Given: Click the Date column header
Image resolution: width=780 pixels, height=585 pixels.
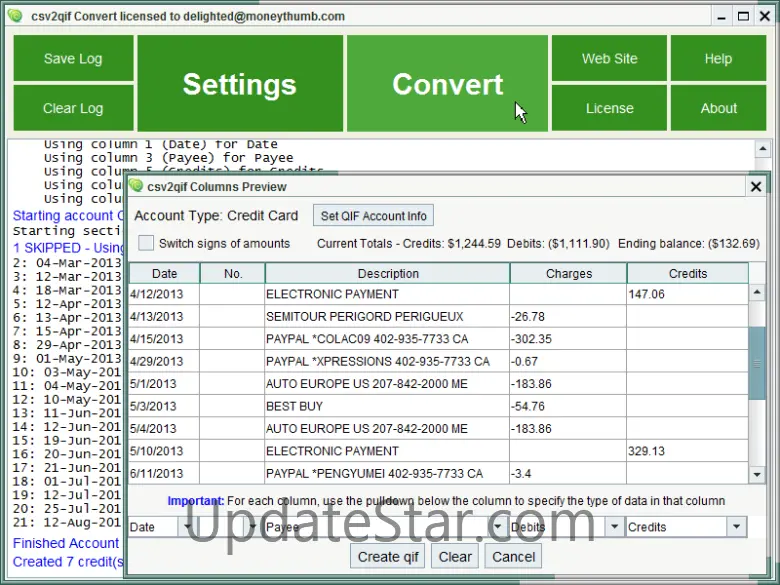Looking at the screenshot, I should click(x=165, y=274).
